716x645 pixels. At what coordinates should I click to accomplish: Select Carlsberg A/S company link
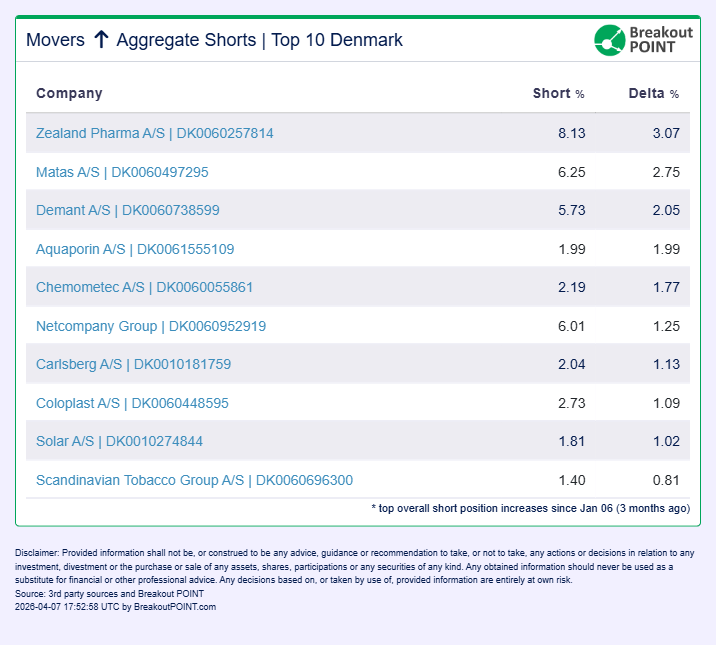point(133,364)
